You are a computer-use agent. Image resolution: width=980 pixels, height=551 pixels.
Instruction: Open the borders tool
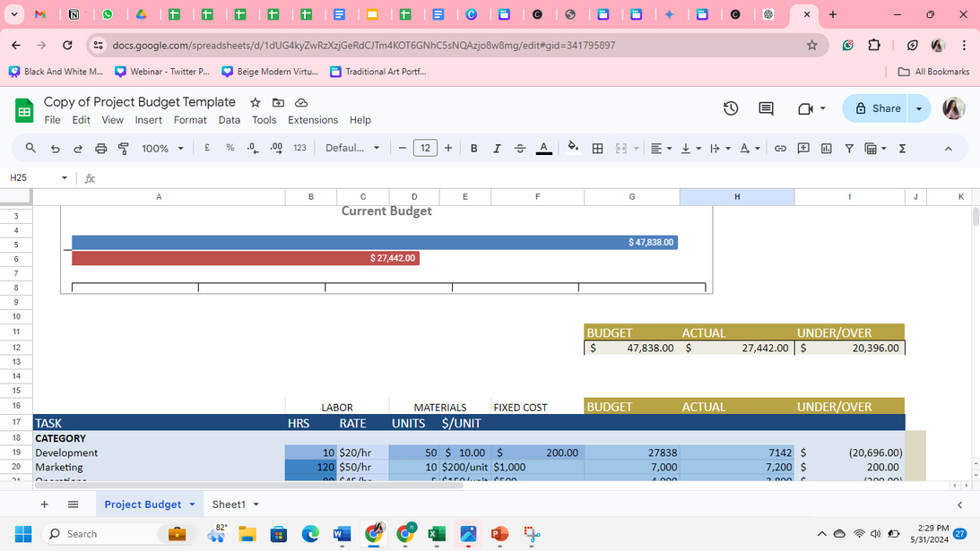[x=598, y=149]
